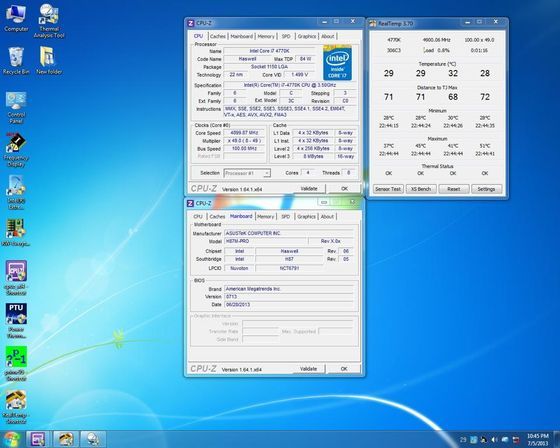The image size is (560, 448).
Task: Open the Control Panel desktop icon
Action: coord(16,107)
